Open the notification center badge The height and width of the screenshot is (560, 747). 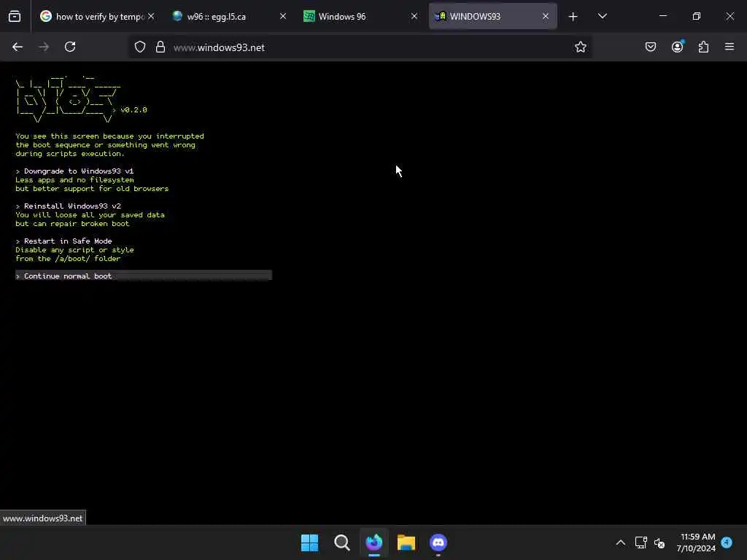tap(727, 542)
